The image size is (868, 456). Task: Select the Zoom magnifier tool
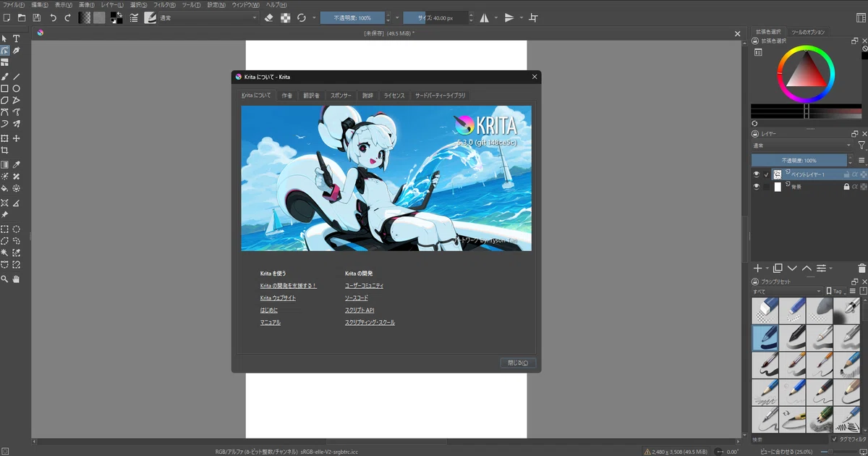4,279
